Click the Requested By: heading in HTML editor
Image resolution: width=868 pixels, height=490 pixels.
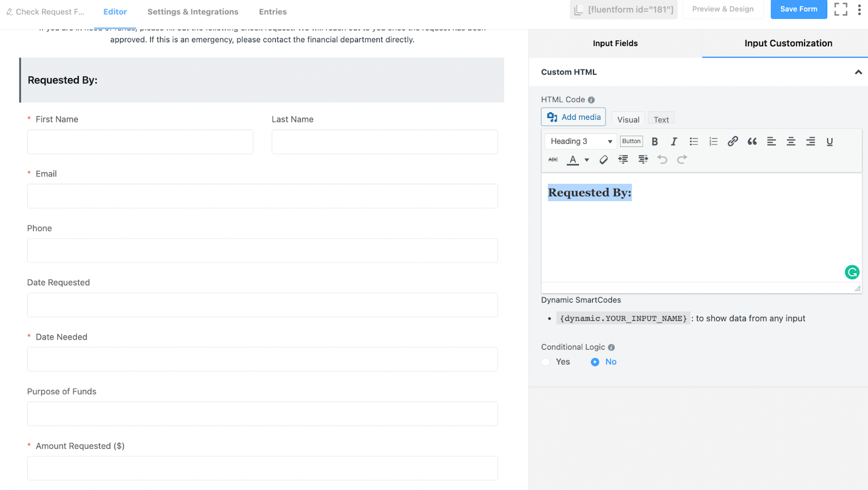click(x=590, y=192)
